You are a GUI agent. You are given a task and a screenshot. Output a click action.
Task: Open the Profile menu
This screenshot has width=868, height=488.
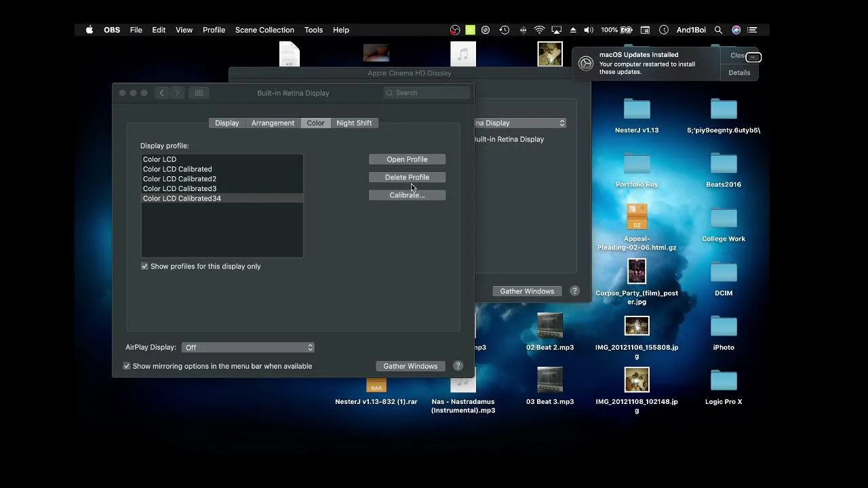coord(214,30)
